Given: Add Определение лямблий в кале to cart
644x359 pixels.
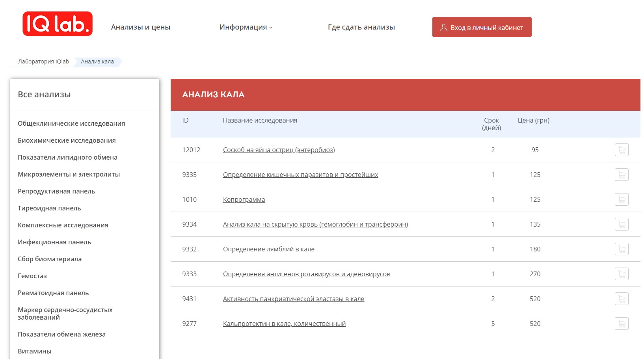Looking at the screenshot, I should (622, 249).
